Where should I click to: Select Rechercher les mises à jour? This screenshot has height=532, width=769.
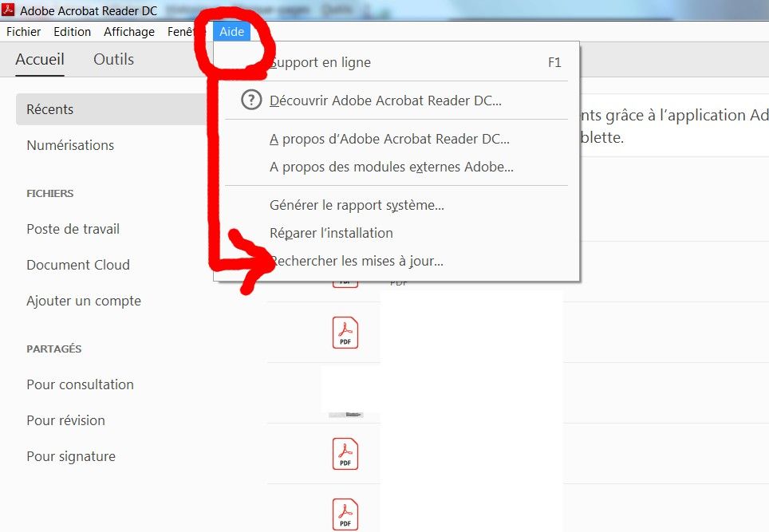(396, 261)
